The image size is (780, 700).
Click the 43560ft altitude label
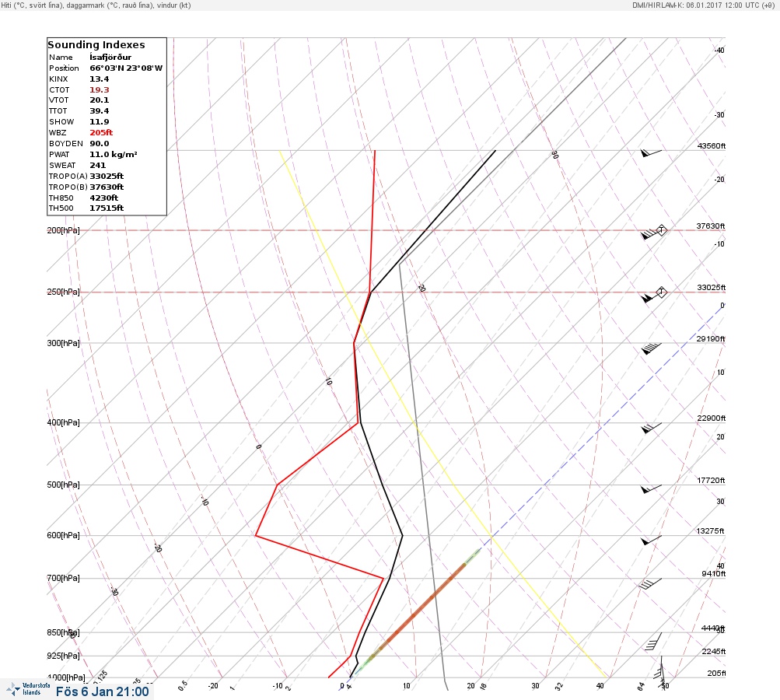[x=712, y=145]
